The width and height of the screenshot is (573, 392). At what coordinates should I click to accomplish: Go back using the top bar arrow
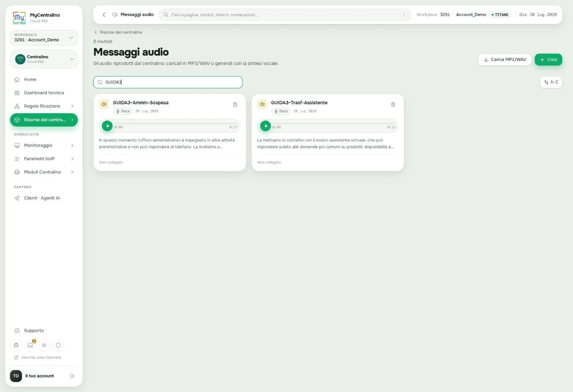[x=104, y=15]
